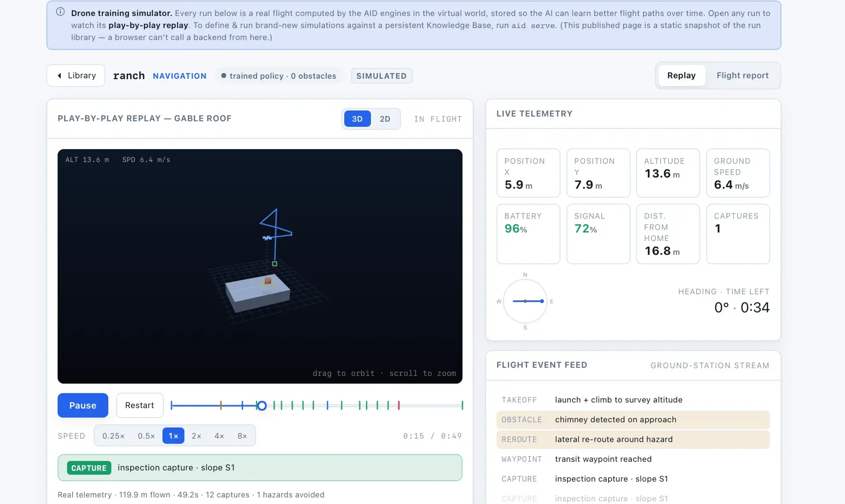The image size is (845, 504).
Task: Select the Signal 72% telemetry card
Action: (x=598, y=234)
